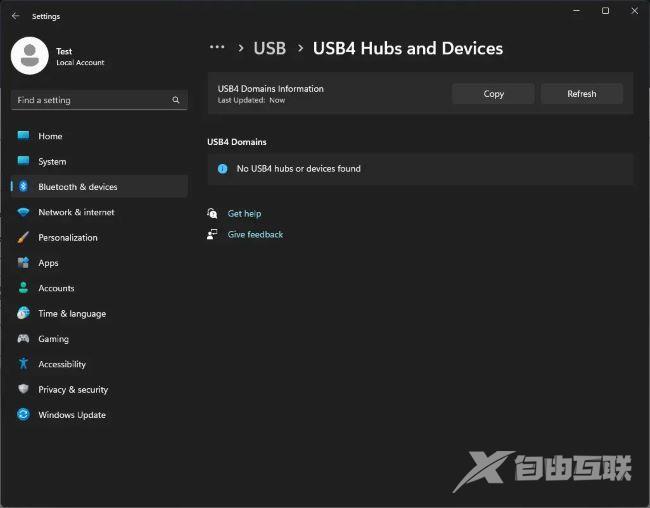Open Windows Update settings

click(x=99, y=414)
